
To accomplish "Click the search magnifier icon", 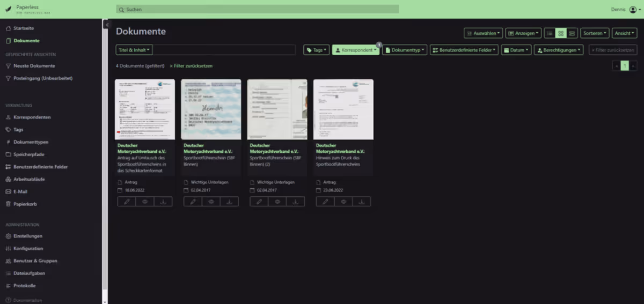I will 122,10.
